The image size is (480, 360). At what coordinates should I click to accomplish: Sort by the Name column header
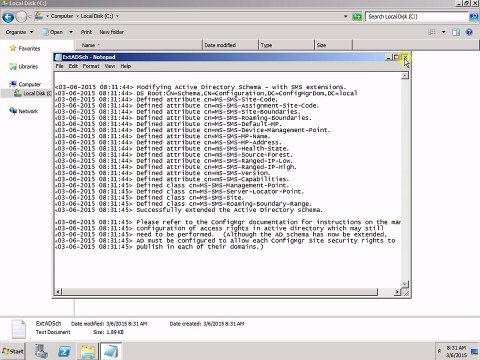(x=139, y=45)
